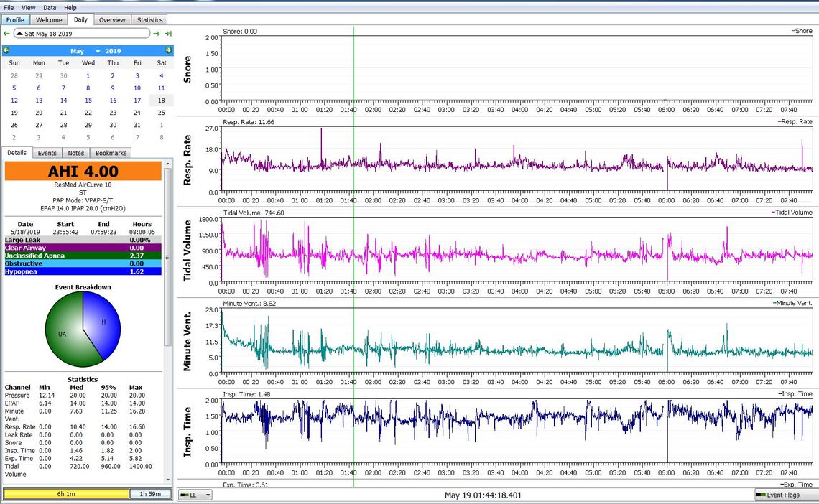Select May 1 in the calendar
The height and width of the screenshot is (504, 819).
click(x=88, y=75)
